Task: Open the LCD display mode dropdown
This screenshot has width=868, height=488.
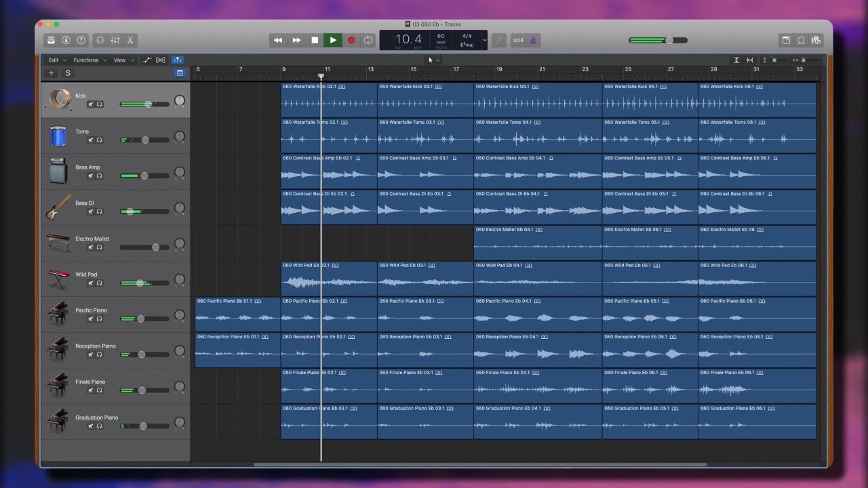Action: [485, 40]
